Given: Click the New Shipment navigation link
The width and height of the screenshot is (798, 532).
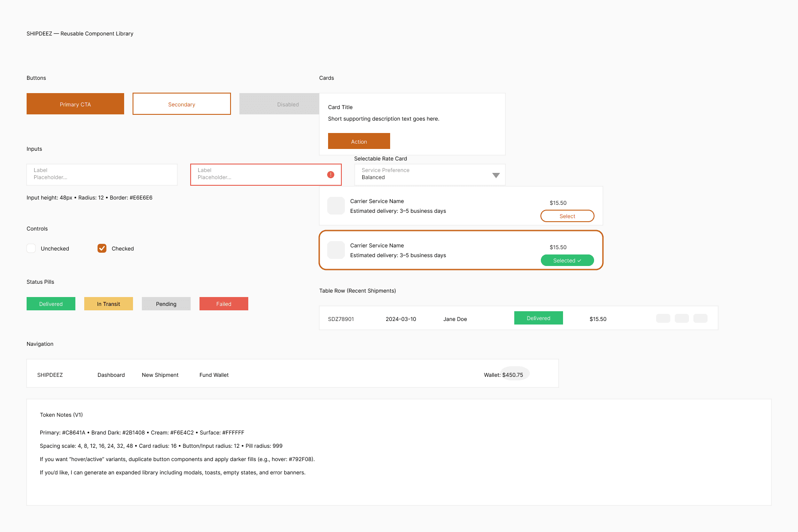Looking at the screenshot, I should (x=160, y=375).
